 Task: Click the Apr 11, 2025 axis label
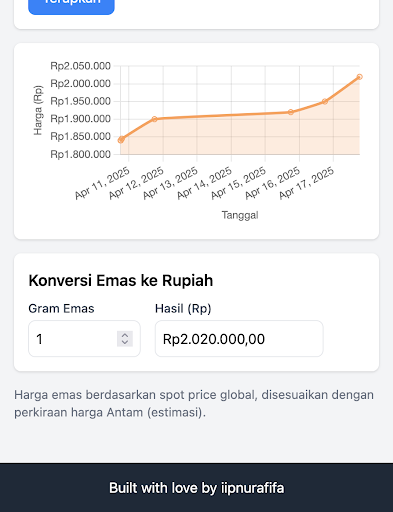coord(102,183)
